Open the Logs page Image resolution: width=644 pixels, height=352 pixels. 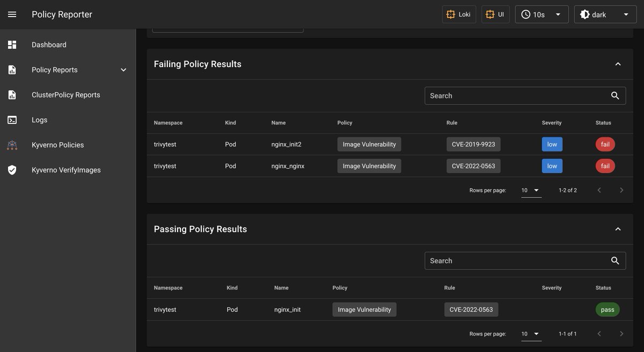coord(68,120)
